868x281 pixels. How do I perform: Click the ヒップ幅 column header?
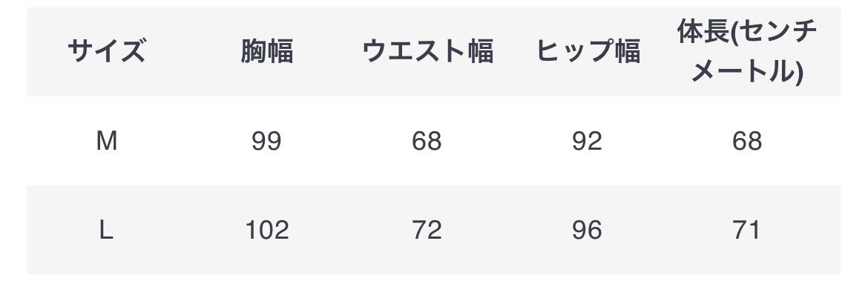tap(588, 51)
